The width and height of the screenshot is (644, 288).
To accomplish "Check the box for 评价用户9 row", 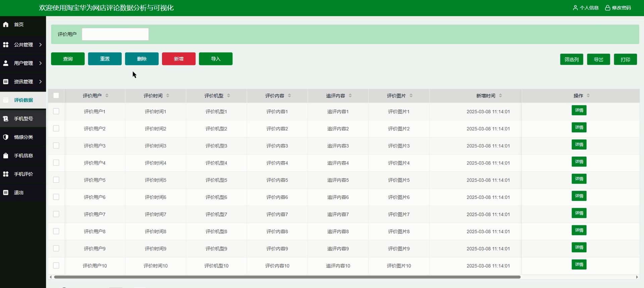I will tap(56, 248).
